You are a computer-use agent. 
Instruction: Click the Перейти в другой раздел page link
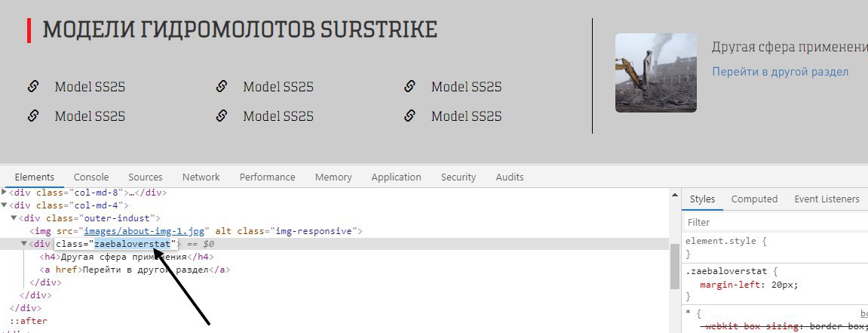tap(780, 72)
